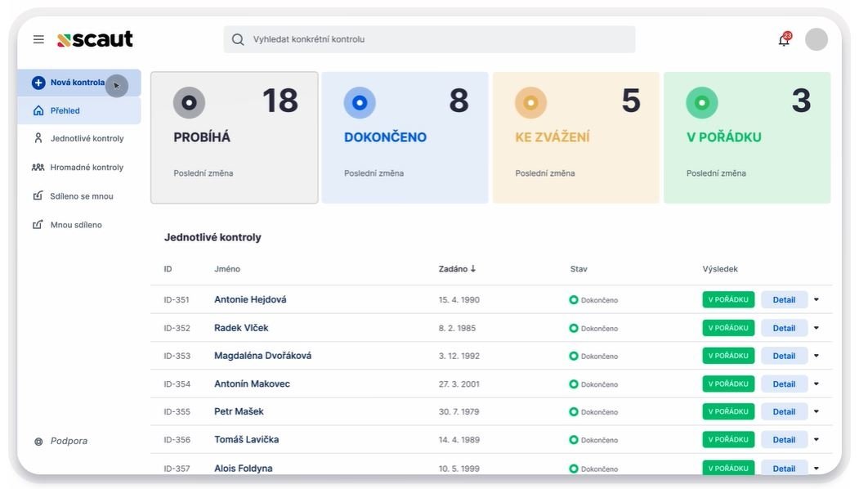The height and width of the screenshot is (489, 868).
Task: Focus the Vyhledat konkrétní kontrolu search field
Action: pyautogui.click(x=429, y=39)
